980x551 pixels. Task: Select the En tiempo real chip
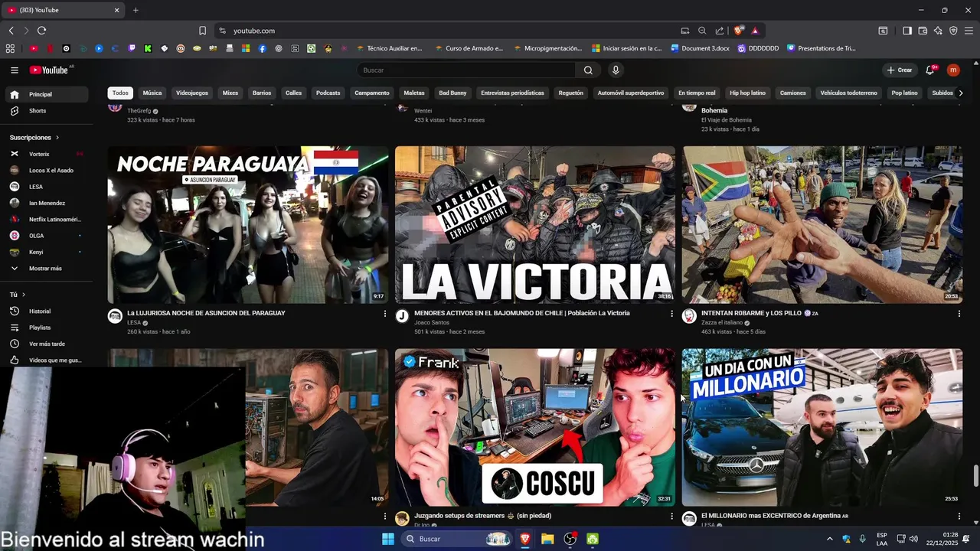697,93
